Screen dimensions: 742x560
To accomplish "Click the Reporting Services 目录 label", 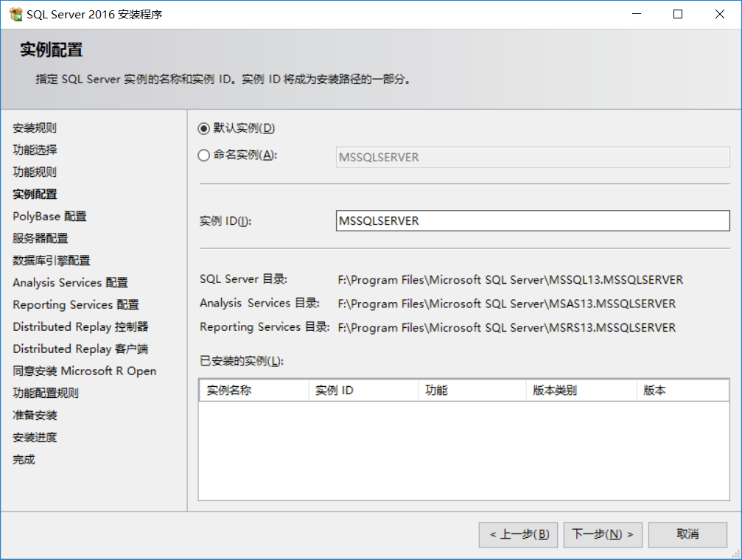I will click(x=265, y=327).
